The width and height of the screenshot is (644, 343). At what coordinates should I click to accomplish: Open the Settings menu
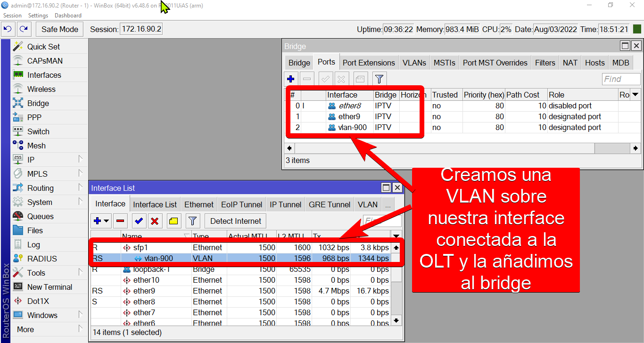pyautogui.click(x=38, y=16)
